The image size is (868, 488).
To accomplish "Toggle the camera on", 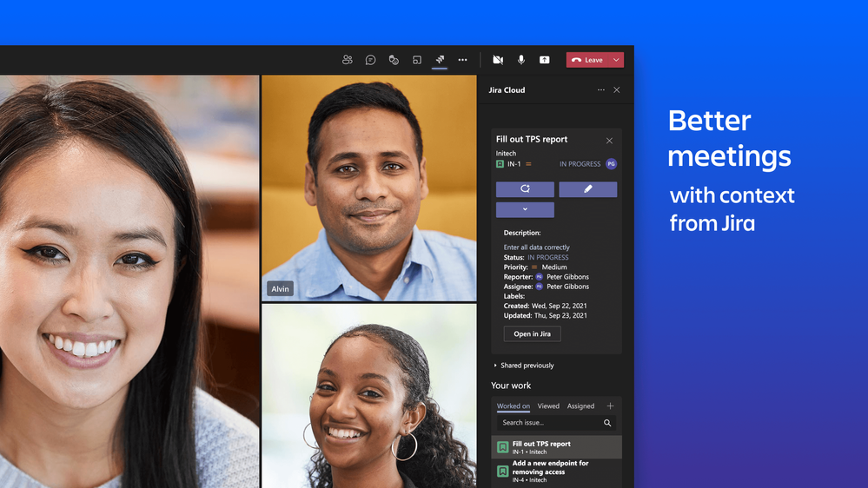I will pos(498,60).
